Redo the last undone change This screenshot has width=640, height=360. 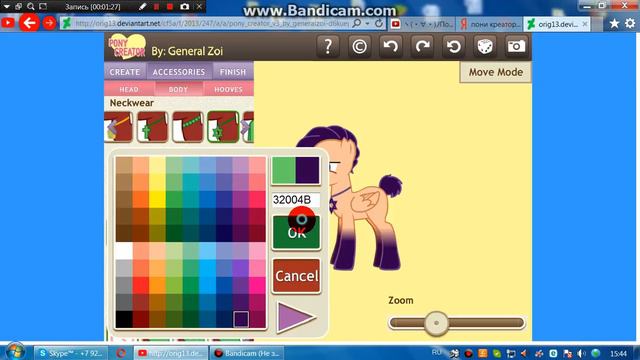click(x=422, y=47)
